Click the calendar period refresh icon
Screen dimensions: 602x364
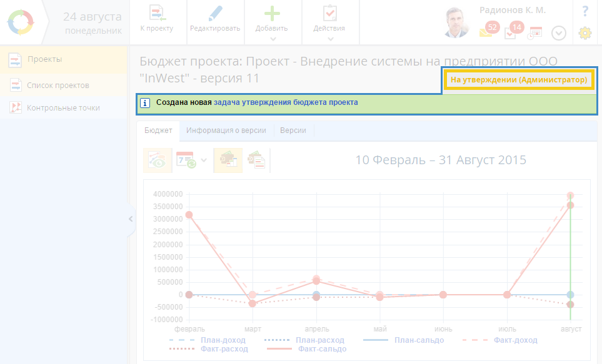point(186,160)
